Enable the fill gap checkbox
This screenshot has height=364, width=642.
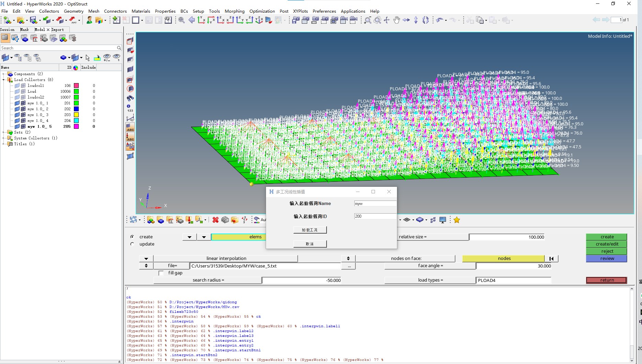click(161, 273)
